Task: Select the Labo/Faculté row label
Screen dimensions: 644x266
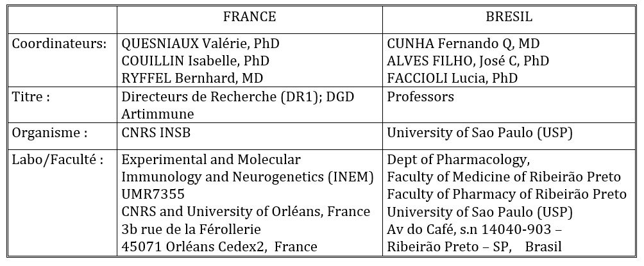Action: [x=57, y=159]
